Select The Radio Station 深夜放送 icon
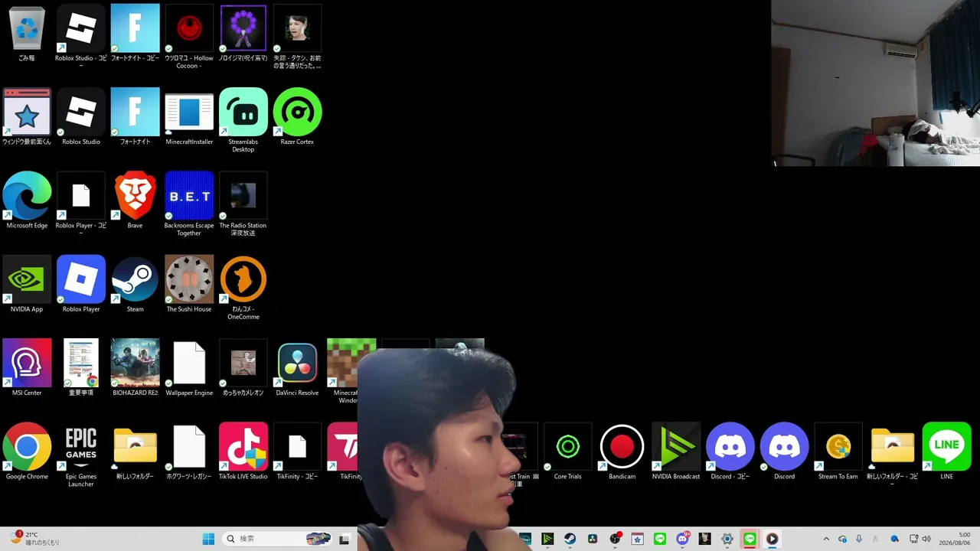This screenshot has height=551, width=980. (x=243, y=203)
